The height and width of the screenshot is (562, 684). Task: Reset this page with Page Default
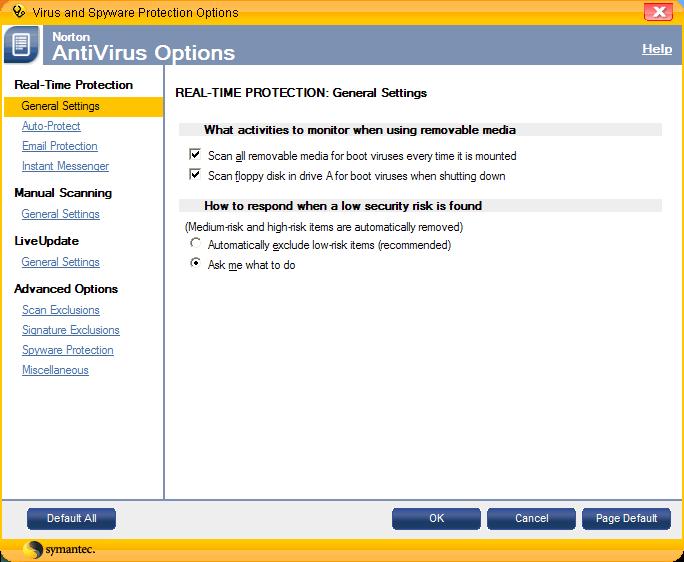pos(626,518)
